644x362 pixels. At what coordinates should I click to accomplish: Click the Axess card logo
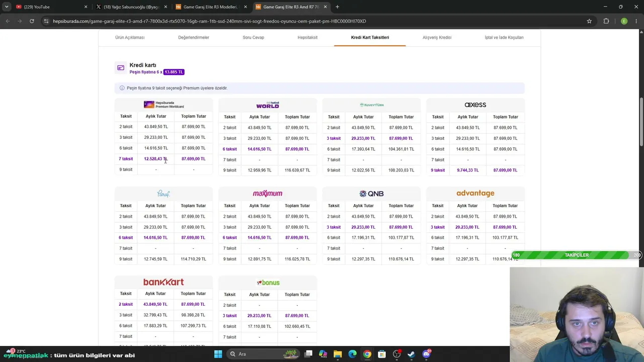coord(475,105)
